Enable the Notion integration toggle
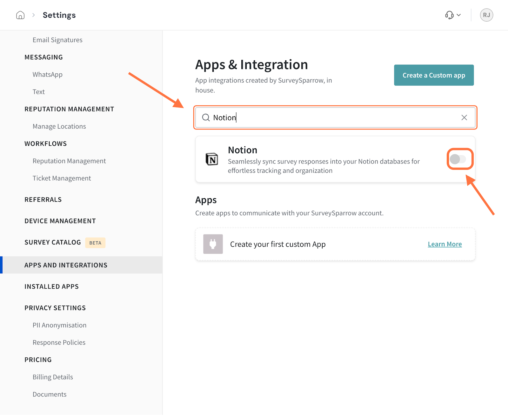 pos(458,159)
